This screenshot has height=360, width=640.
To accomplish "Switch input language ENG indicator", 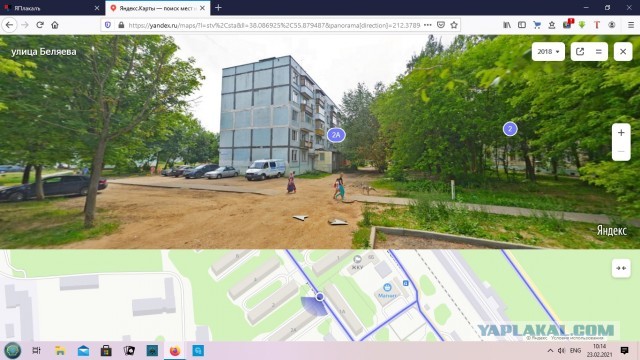I will (576, 351).
